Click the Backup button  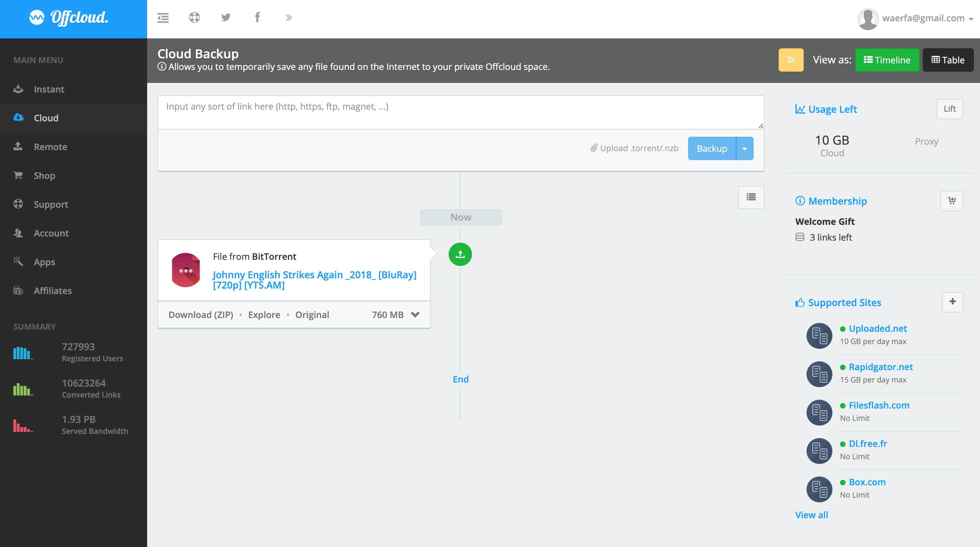[712, 148]
